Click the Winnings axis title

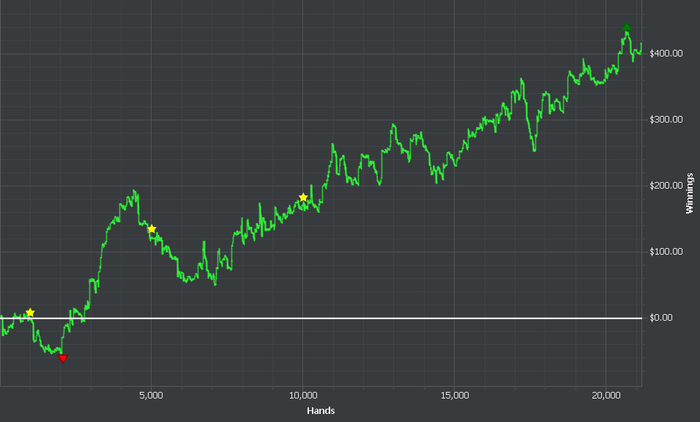[x=690, y=193]
